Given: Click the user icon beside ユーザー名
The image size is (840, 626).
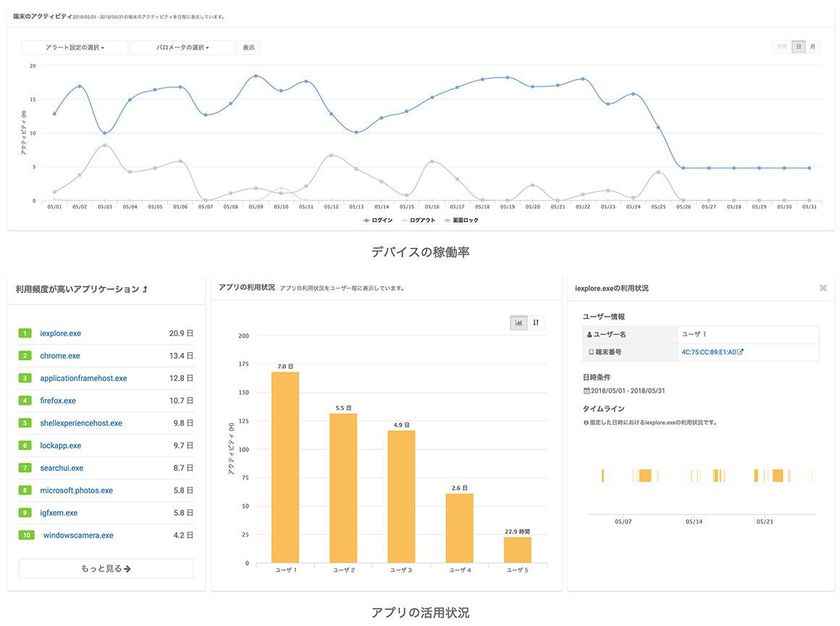Looking at the screenshot, I should [589, 334].
